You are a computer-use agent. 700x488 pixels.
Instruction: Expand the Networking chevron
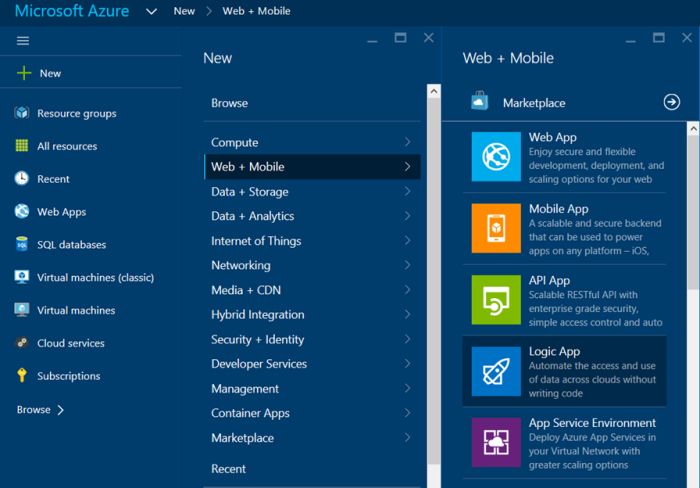(407, 265)
